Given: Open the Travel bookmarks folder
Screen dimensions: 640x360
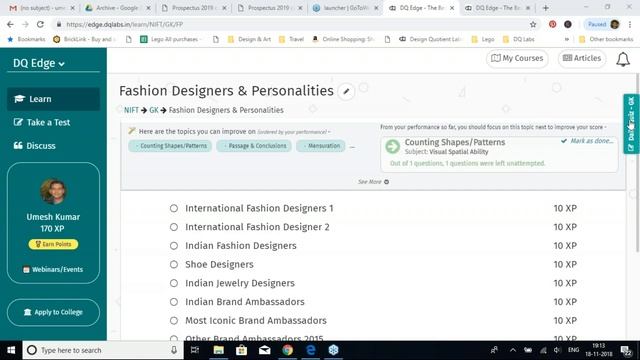Looking at the screenshot, I should tap(291, 40).
